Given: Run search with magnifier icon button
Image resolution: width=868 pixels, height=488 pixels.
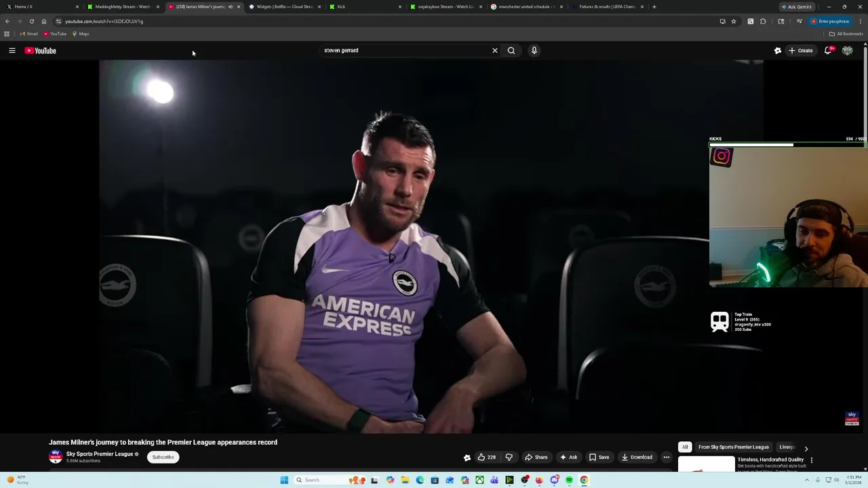Looking at the screenshot, I should (511, 50).
